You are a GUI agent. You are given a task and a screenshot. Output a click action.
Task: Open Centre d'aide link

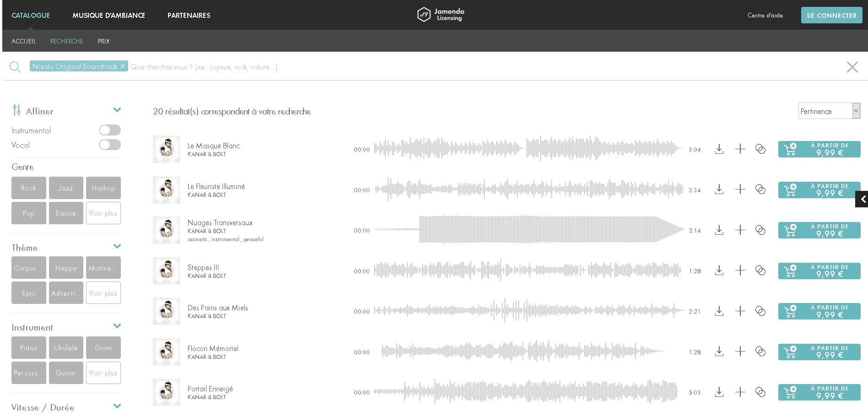point(765,15)
